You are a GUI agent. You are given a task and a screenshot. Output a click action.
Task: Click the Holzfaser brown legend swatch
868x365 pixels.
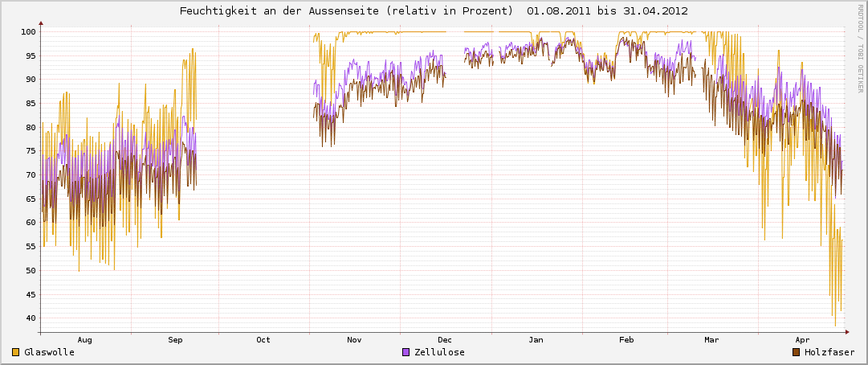point(797,352)
